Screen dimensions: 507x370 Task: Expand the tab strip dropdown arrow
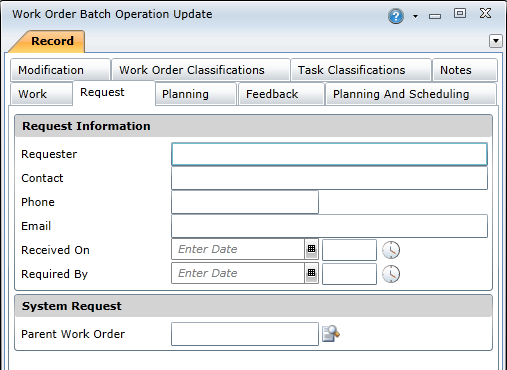point(496,41)
